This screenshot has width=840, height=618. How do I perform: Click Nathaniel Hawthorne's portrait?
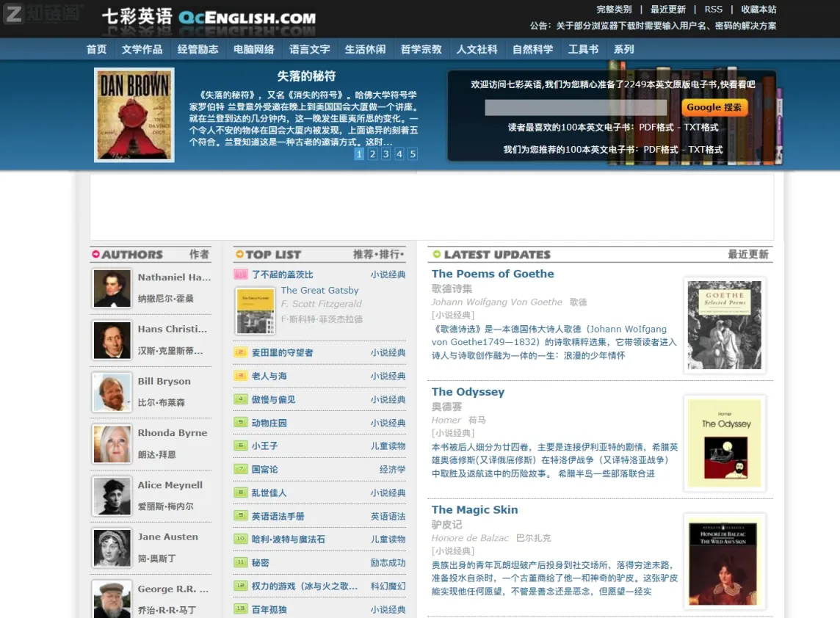coord(112,288)
